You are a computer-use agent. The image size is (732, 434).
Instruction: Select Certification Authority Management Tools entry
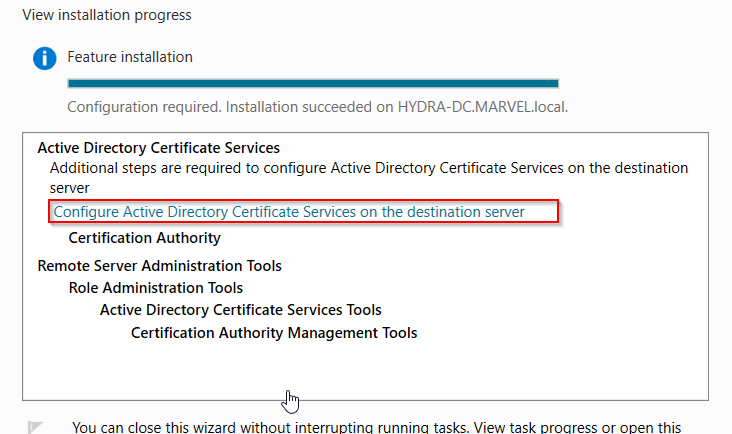click(x=274, y=333)
